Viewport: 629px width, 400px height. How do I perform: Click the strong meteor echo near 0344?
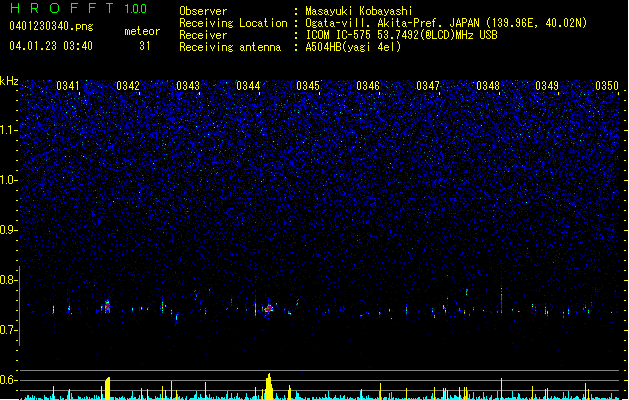[269, 309]
